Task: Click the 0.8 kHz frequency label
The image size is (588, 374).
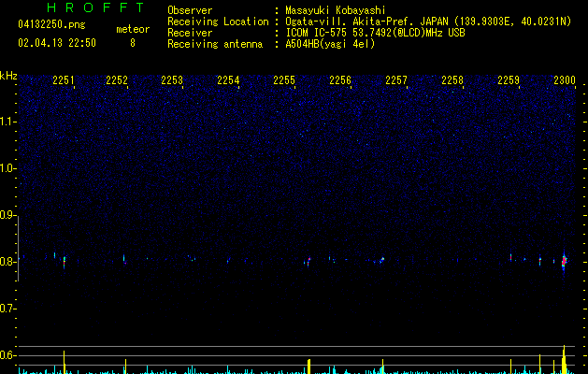Action: tap(7, 262)
